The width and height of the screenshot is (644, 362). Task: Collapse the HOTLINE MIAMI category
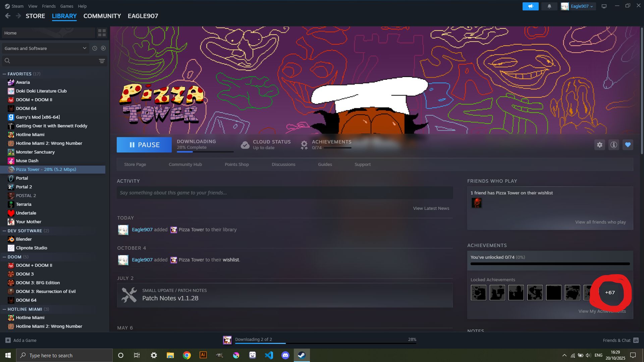4,309
